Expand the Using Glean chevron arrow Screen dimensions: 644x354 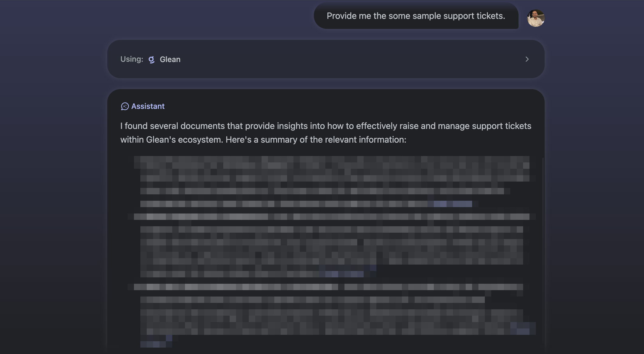[x=527, y=59]
